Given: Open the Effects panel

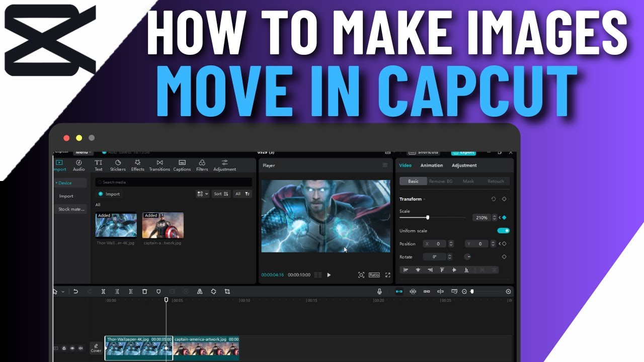Looking at the screenshot, I should click(x=138, y=165).
